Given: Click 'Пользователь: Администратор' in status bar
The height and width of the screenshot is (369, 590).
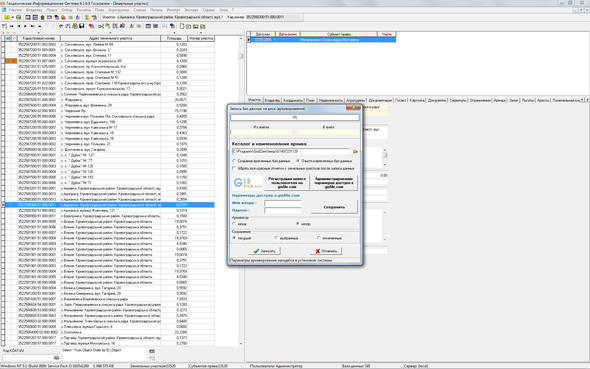Looking at the screenshot, I should (x=276, y=366).
